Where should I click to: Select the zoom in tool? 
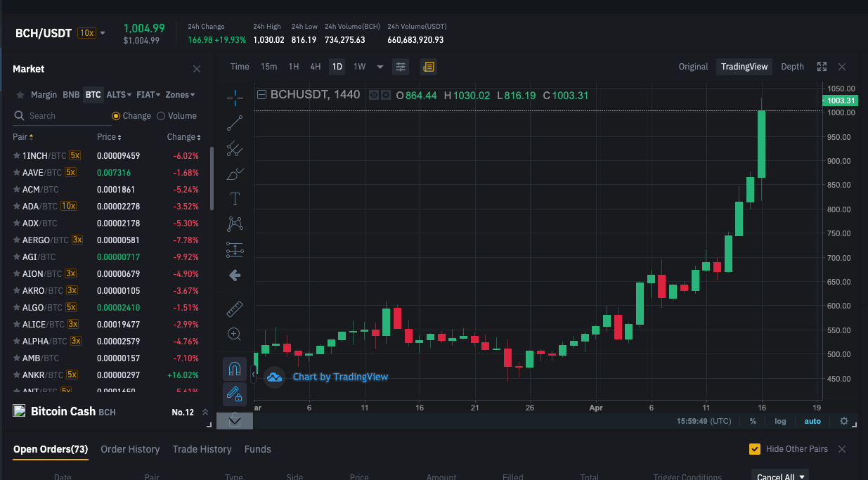pos(235,334)
